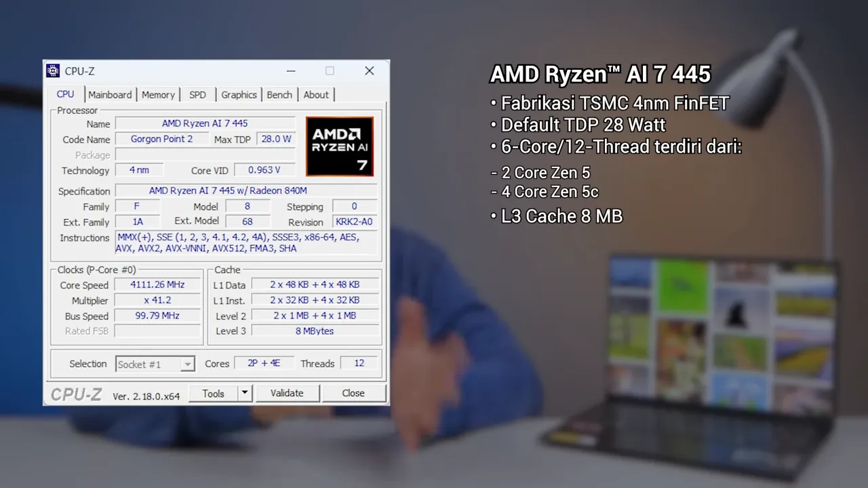Select the Gorgon Point 2 code name field
Viewport: 868px width, 488px height.
[161, 139]
